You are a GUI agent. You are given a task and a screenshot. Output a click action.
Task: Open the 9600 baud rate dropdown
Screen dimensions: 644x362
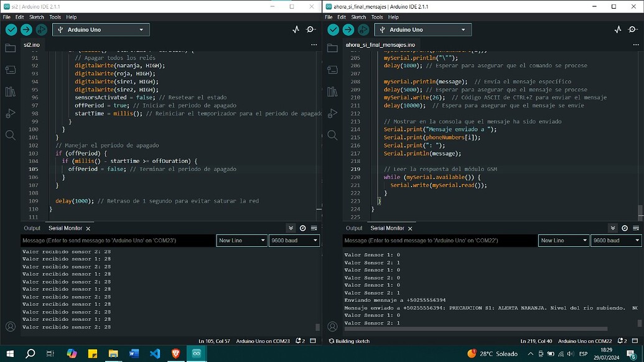pos(294,240)
